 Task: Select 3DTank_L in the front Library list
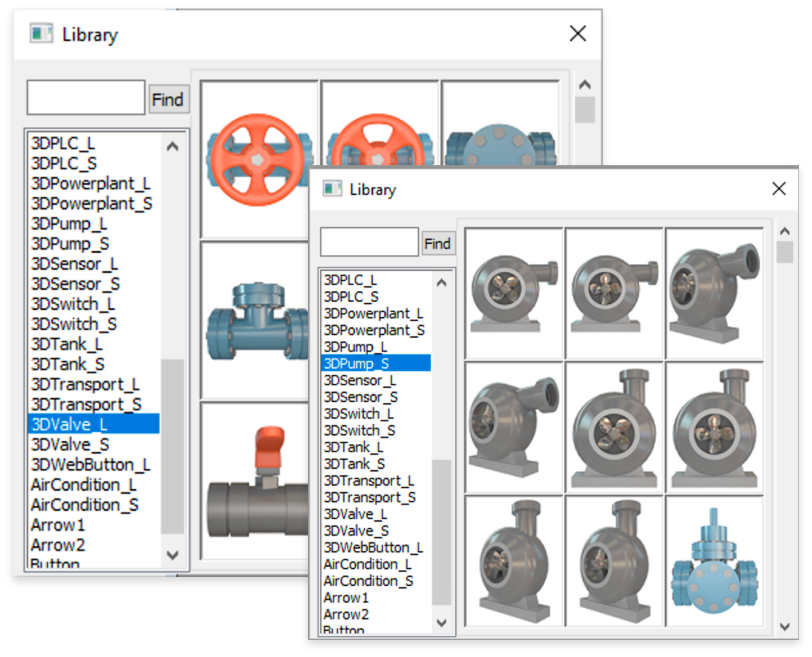click(354, 447)
